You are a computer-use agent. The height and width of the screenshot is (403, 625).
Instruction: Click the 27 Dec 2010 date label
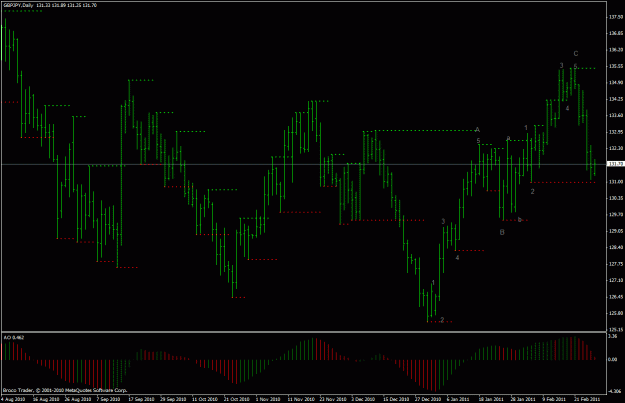428,399
